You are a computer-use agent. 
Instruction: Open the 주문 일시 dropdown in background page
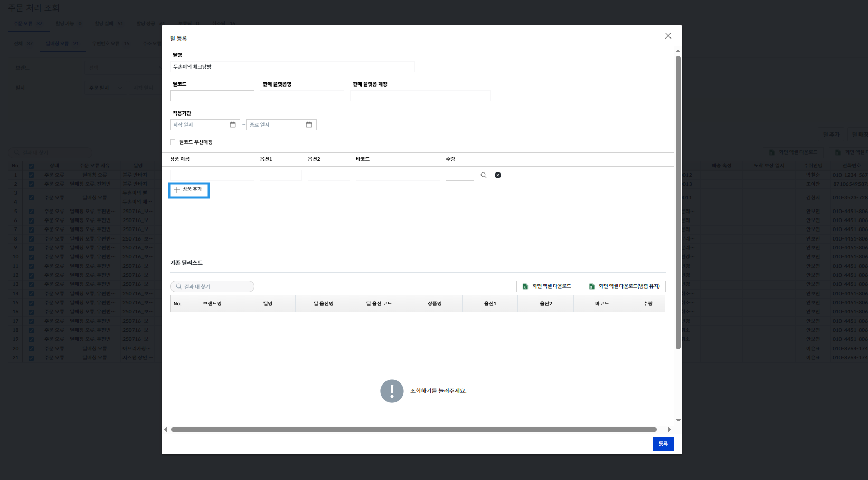[x=106, y=88]
